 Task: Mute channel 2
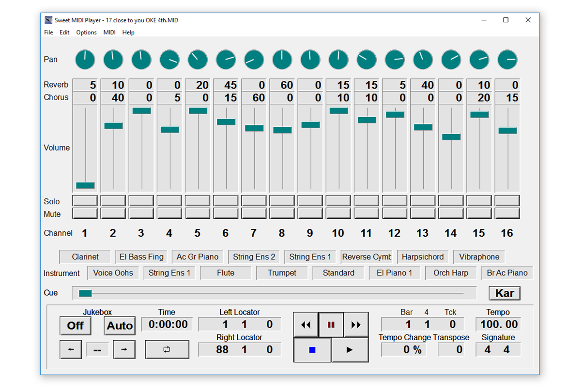coord(113,213)
